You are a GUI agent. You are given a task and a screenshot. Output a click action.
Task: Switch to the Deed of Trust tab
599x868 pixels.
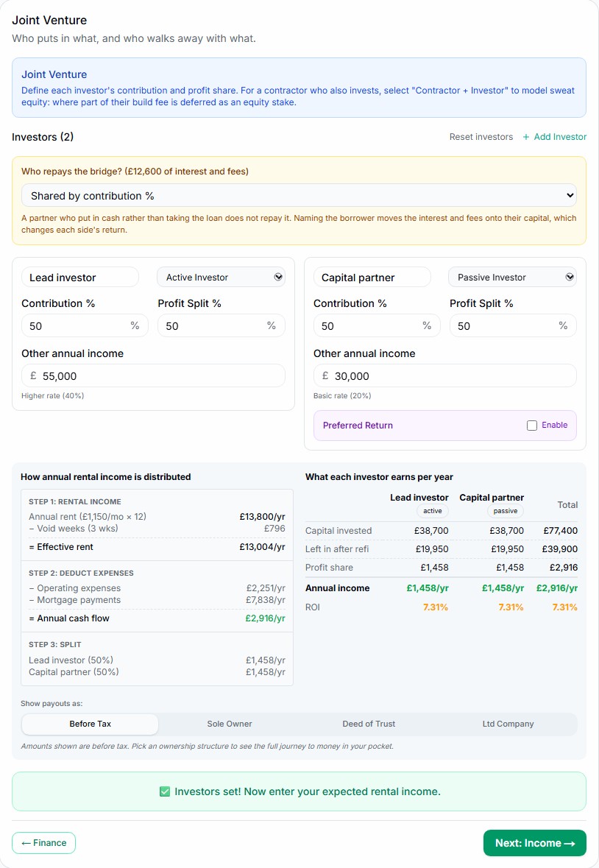pyautogui.click(x=369, y=724)
